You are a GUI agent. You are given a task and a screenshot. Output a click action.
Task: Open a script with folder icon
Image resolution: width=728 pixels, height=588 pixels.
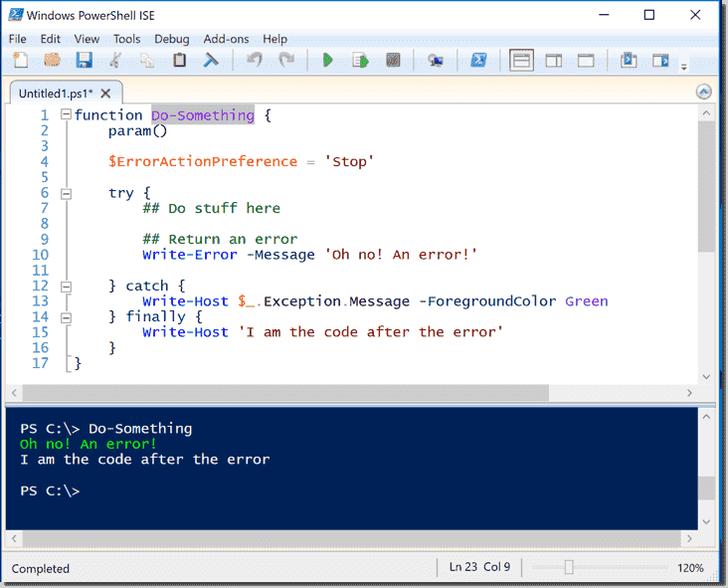(x=53, y=60)
